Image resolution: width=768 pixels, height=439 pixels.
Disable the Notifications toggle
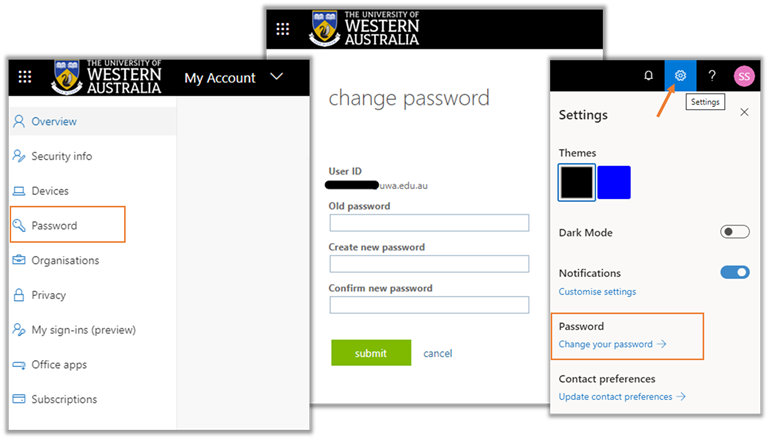pyautogui.click(x=734, y=272)
